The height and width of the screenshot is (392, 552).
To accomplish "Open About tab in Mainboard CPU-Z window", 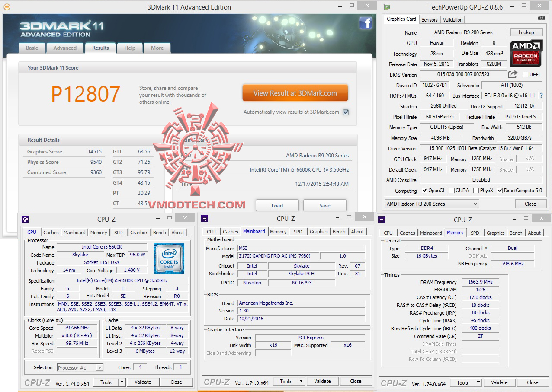I will (x=357, y=232).
